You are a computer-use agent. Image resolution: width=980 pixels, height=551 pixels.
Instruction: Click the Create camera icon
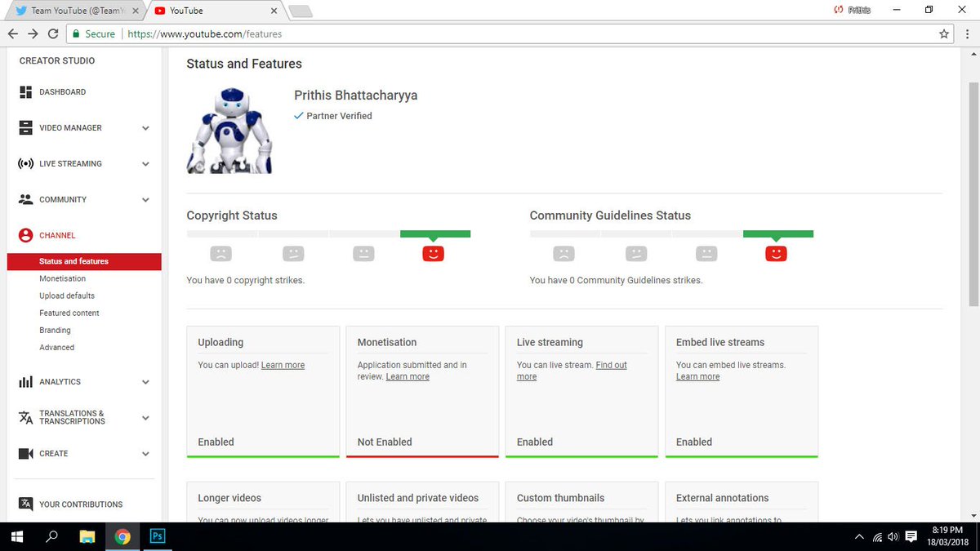pyautogui.click(x=25, y=454)
